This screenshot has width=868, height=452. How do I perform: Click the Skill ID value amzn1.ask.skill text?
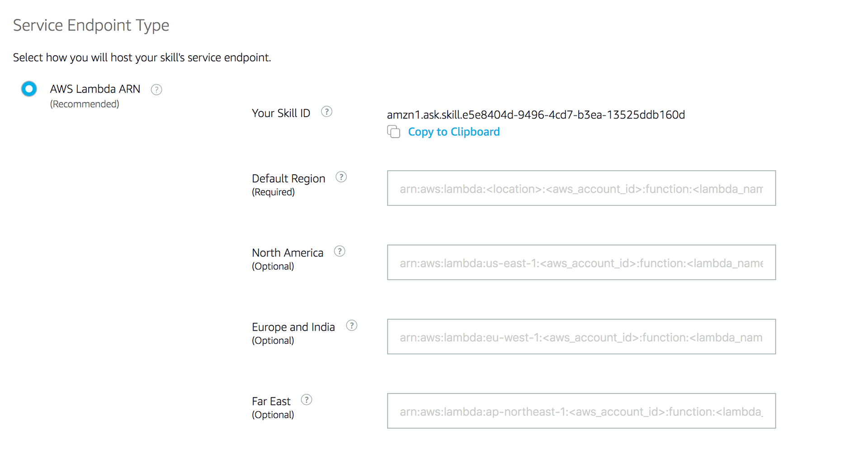pos(536,115)
